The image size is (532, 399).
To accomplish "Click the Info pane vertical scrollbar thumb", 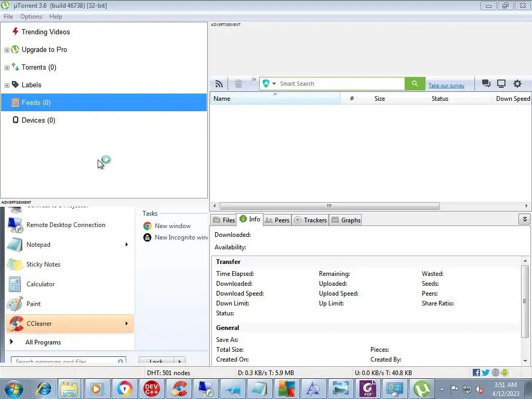I will tap(525, 301).
